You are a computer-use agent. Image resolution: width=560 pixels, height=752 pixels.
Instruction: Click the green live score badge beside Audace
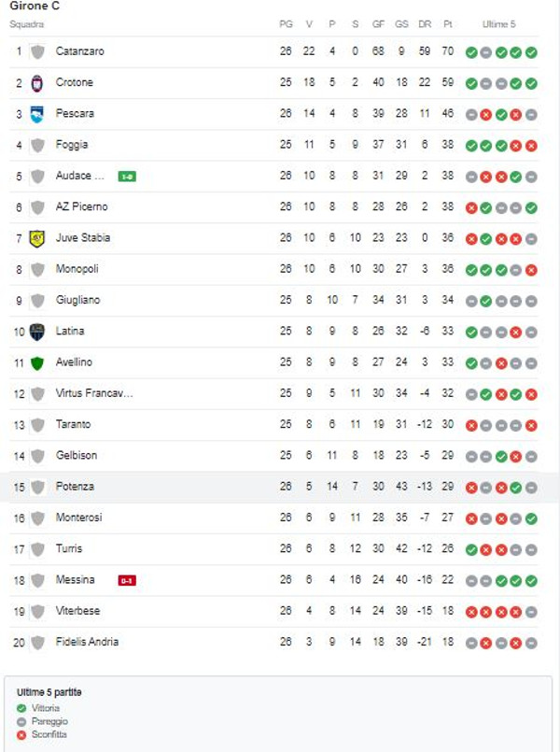[x=127, y=176]
